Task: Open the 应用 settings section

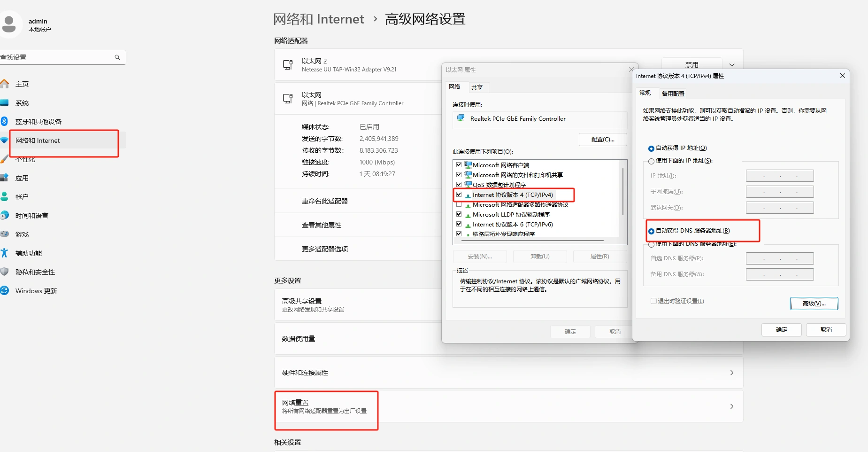Action: (22, 178)
